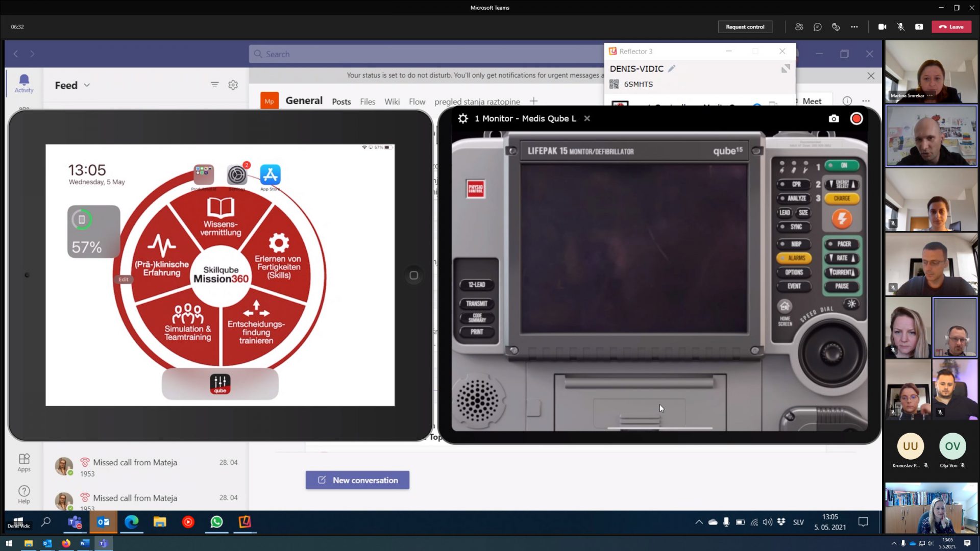Click the iPad 57% battery widget
This screenshot has width=980, height=551.
[x=94, y=232]
